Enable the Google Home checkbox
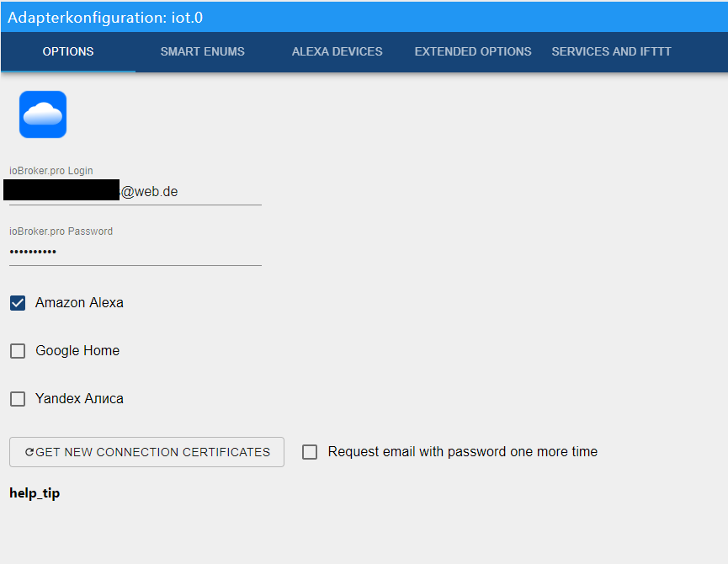The width and height of the screenshot is (728, 564). (18, 351)
